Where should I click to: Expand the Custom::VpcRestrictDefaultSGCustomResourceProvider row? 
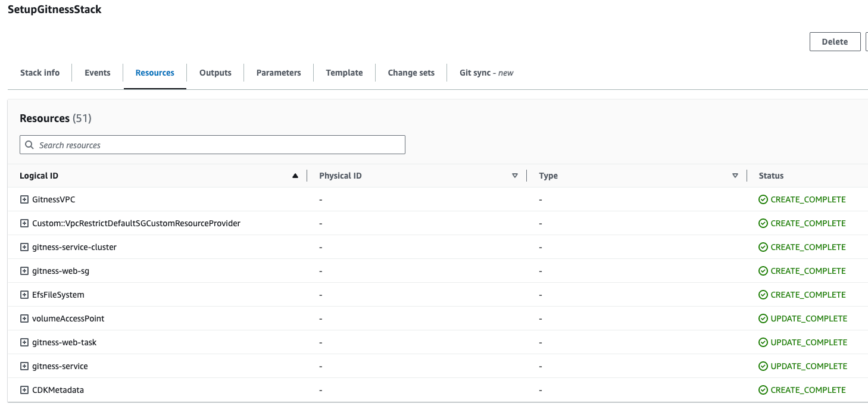pos(24,223)
